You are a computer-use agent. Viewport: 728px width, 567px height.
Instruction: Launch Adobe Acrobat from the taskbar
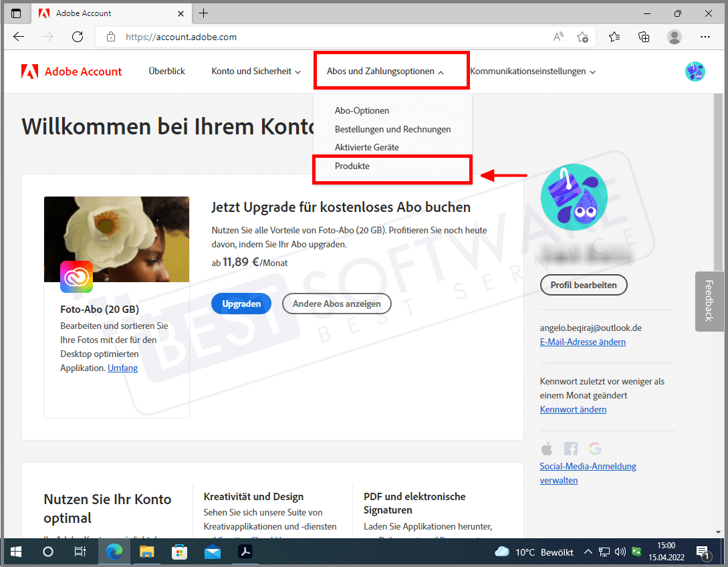245,552
